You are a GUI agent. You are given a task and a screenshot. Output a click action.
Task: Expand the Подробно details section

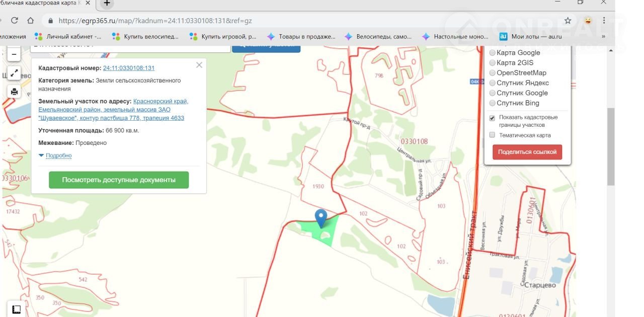tap(55, 155)
